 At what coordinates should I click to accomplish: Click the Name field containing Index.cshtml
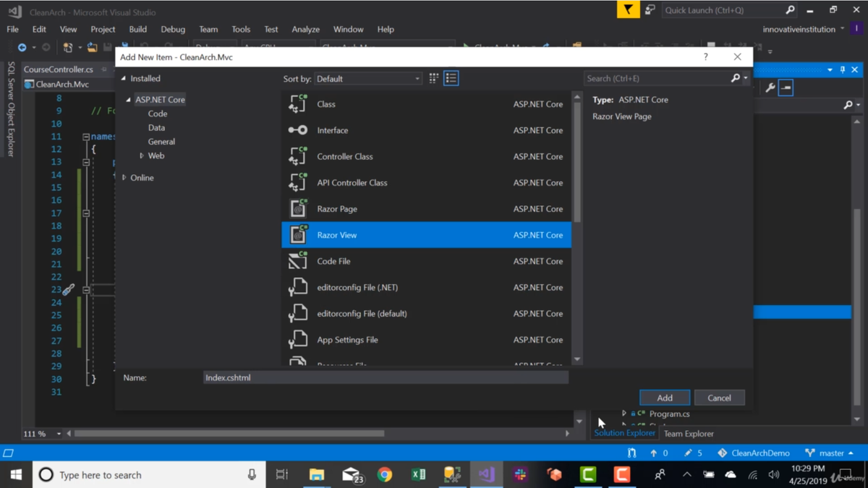click(386, 377)
